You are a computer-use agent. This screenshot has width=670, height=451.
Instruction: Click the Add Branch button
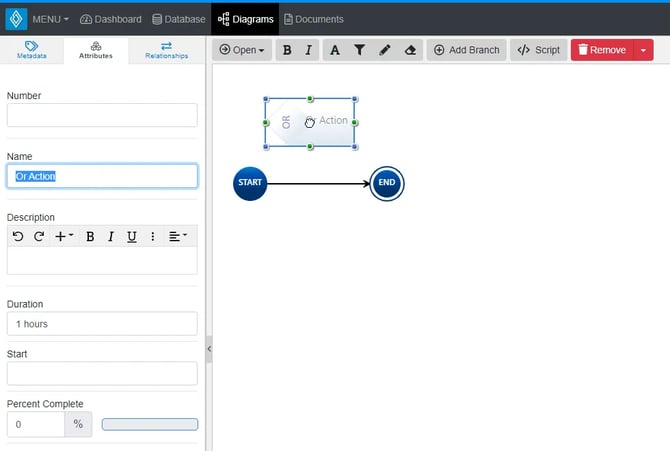467,50
